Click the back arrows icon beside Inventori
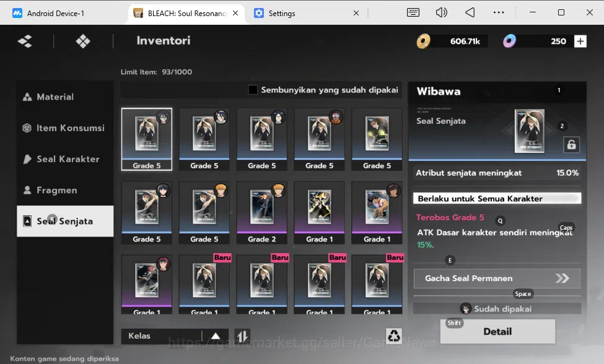This screenshot has height=364, width=604. [x=25, y=41]
